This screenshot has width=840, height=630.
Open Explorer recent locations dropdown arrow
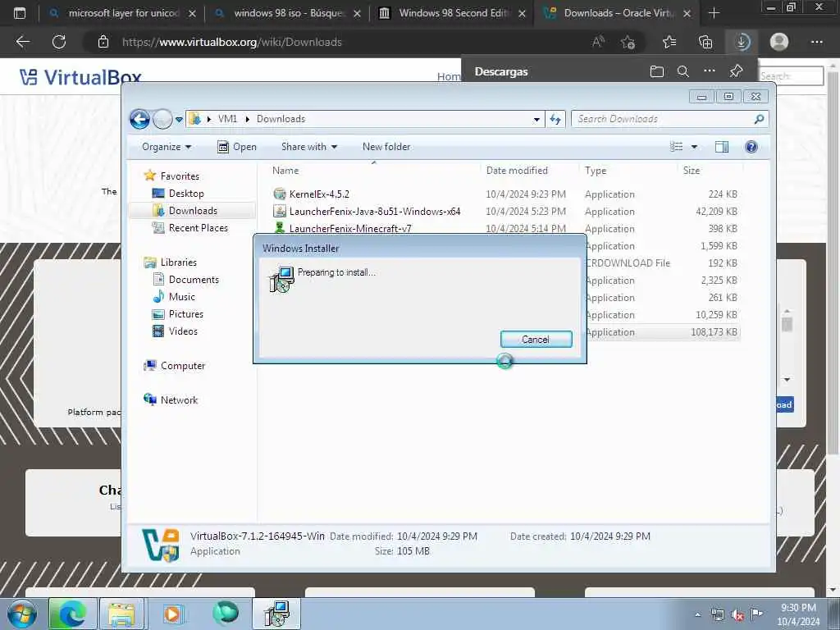tap(179, 120)
